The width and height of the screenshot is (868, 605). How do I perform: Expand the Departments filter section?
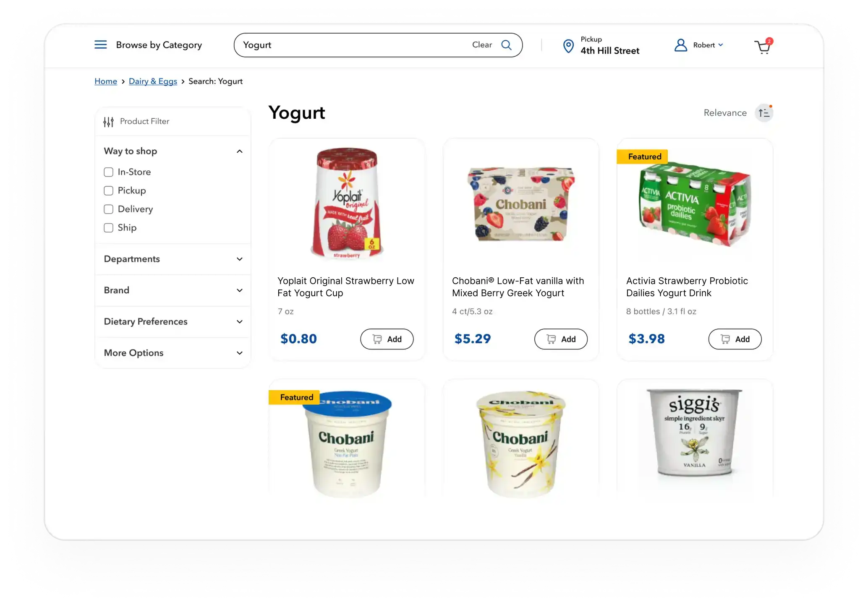tap(173, 259)
